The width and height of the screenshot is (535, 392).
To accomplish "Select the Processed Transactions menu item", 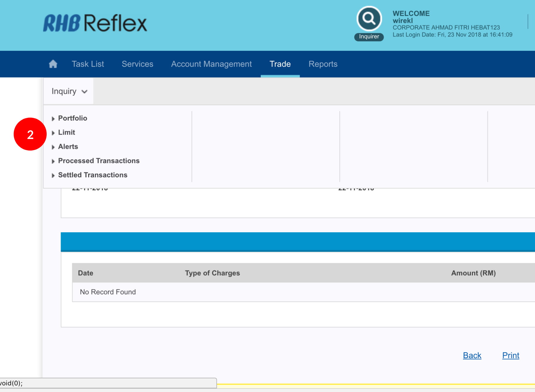I will pyautogui.click(x=99, y=161).
